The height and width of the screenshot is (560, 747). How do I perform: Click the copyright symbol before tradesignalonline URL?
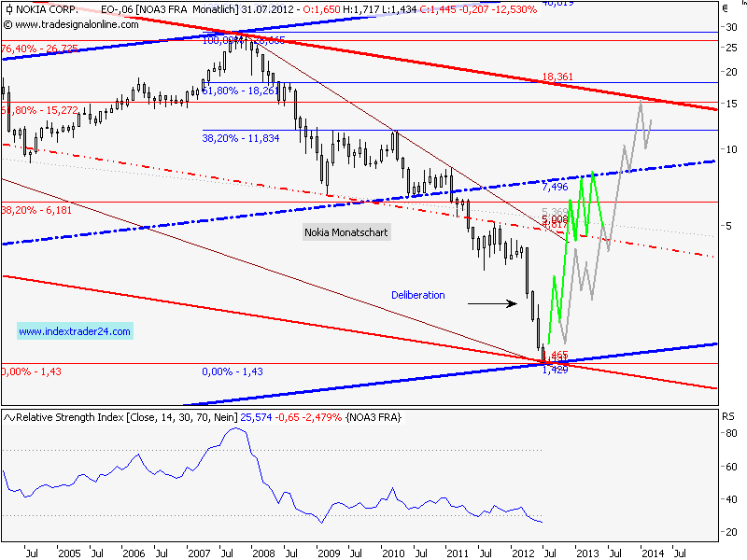pyautogui.click(x=8, y=25)
